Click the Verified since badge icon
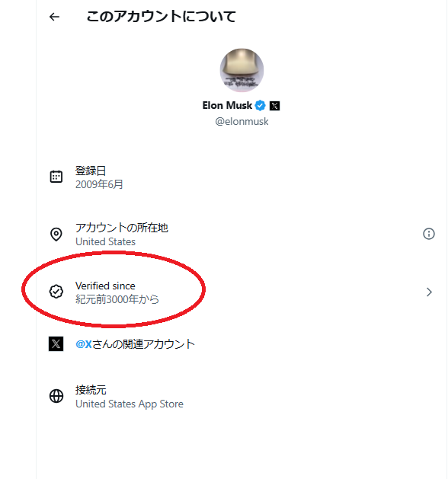448x479 pixels. pos(56,292)
